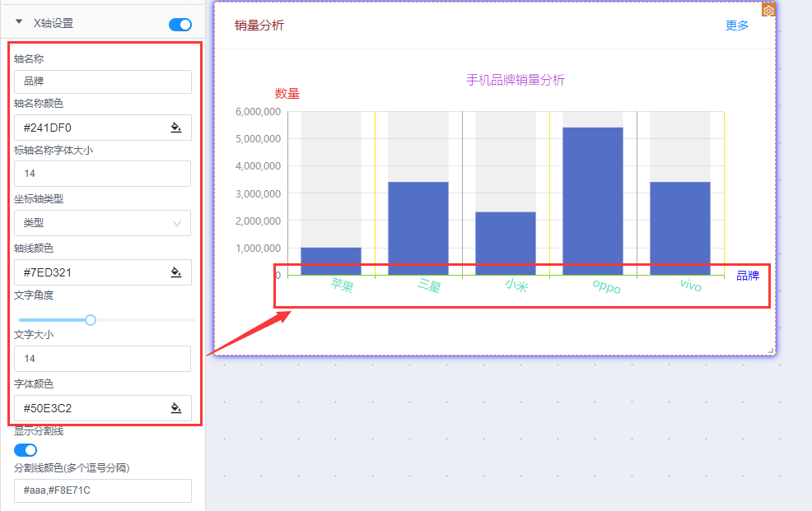This screenshot has height=511, width=812.
Task: Click the oppo axis label
Action: click(606, 286)
